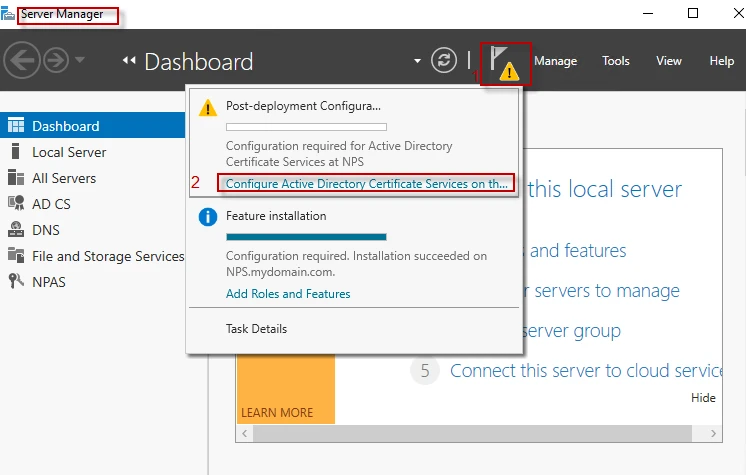
Task: Click the notifications flag warning icon
Action: click(504, 62)
